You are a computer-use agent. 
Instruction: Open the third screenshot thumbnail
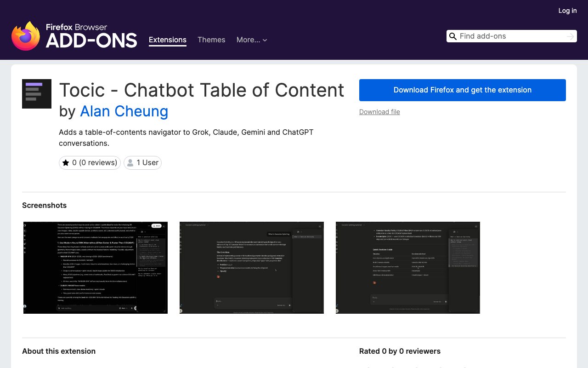tap(408, 268)
